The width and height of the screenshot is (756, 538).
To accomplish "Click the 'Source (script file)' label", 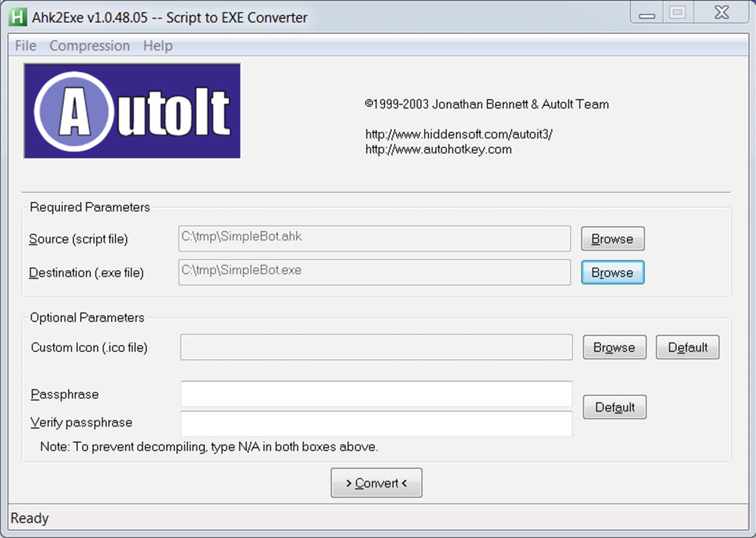I will click(x=78, y=239).
